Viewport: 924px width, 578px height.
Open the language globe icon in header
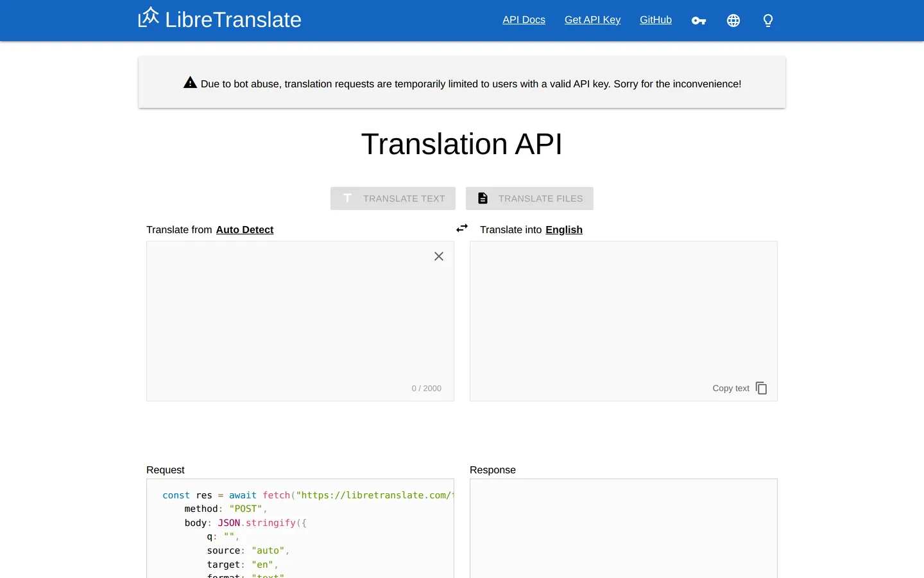[x=733, y=21]
